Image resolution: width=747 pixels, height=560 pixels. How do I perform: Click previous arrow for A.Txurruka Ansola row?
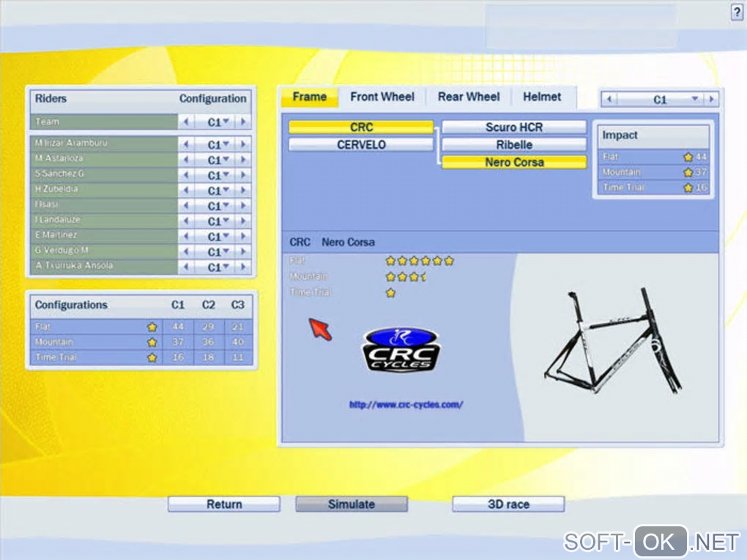186,266
